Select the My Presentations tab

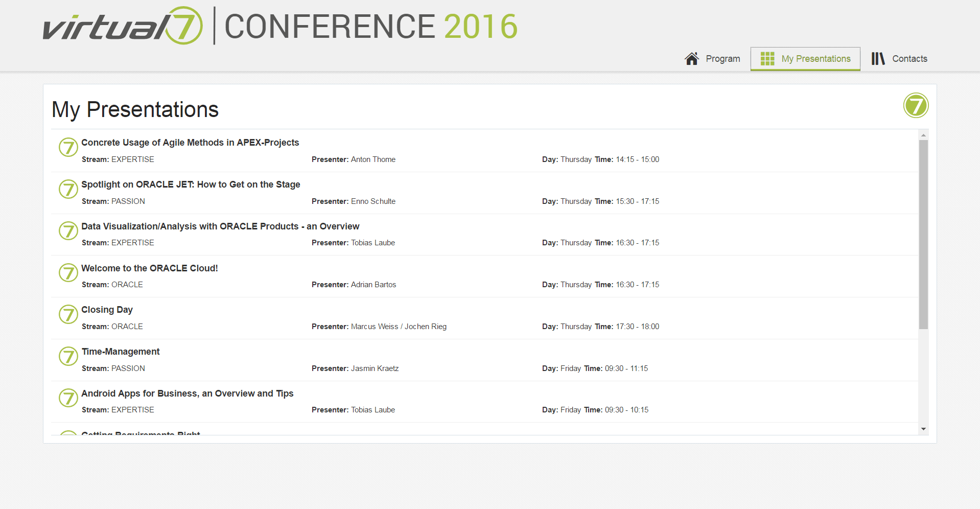tap(815, 59)
